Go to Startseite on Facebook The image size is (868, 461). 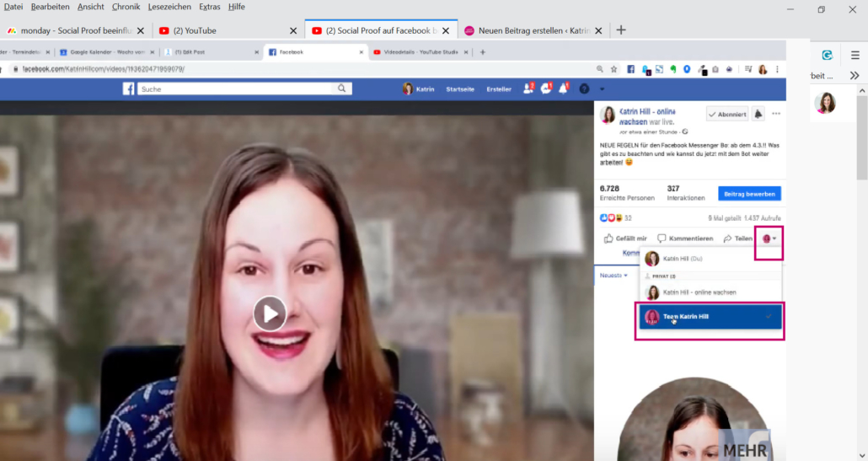coord(460,89)
